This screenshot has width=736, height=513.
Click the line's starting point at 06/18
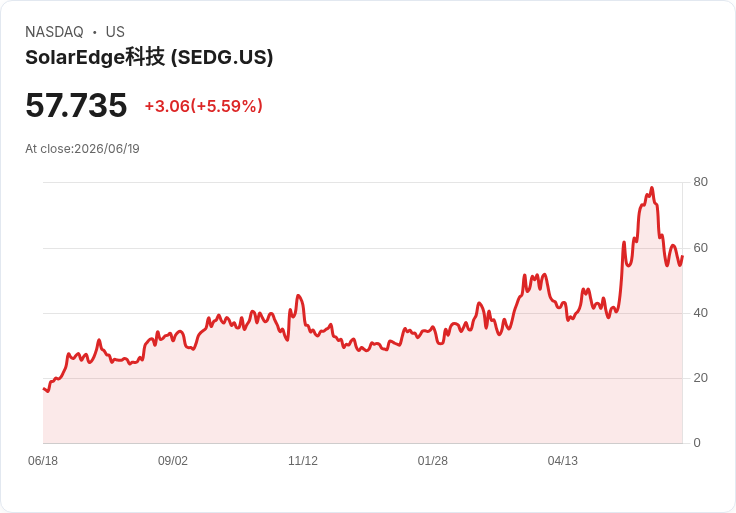[x=44, y=389]
